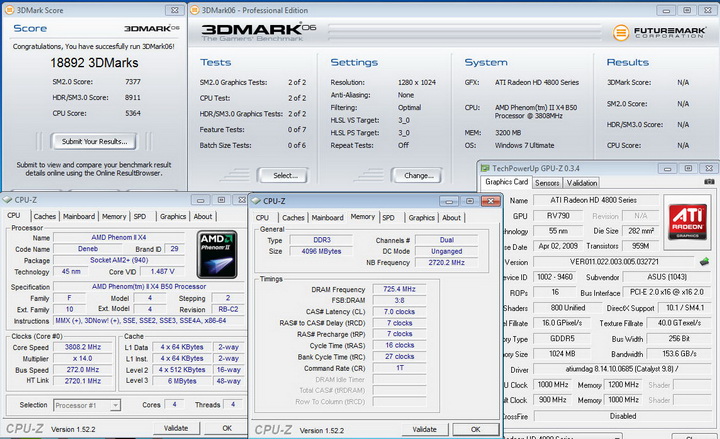
Task: Select Graphics Card tab in GPU-Z
Action: coord(506,182)
